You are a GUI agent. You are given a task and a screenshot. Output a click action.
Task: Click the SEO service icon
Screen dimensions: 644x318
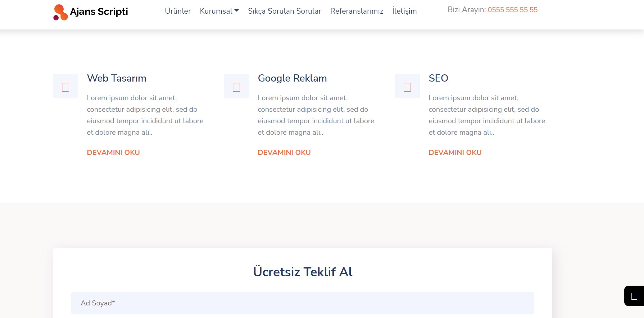(x=407, y=86)
